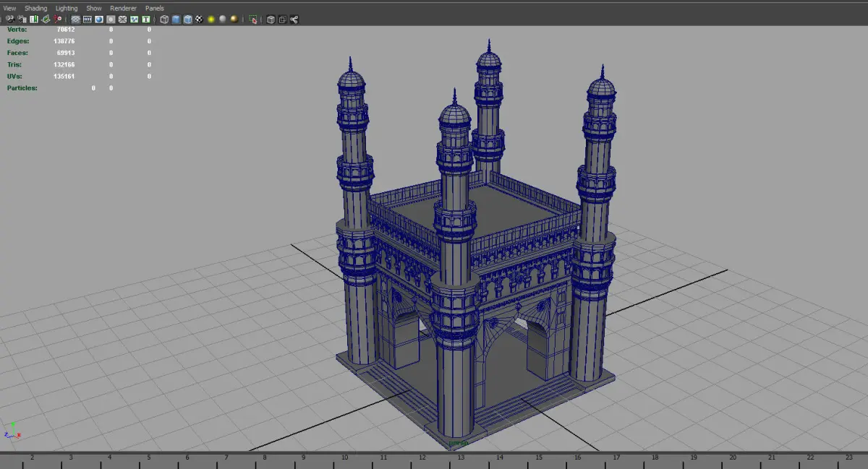Toggle the resolution gate sphere icon
This screenshot has height=469, width=868.
[x=99, y=20]
